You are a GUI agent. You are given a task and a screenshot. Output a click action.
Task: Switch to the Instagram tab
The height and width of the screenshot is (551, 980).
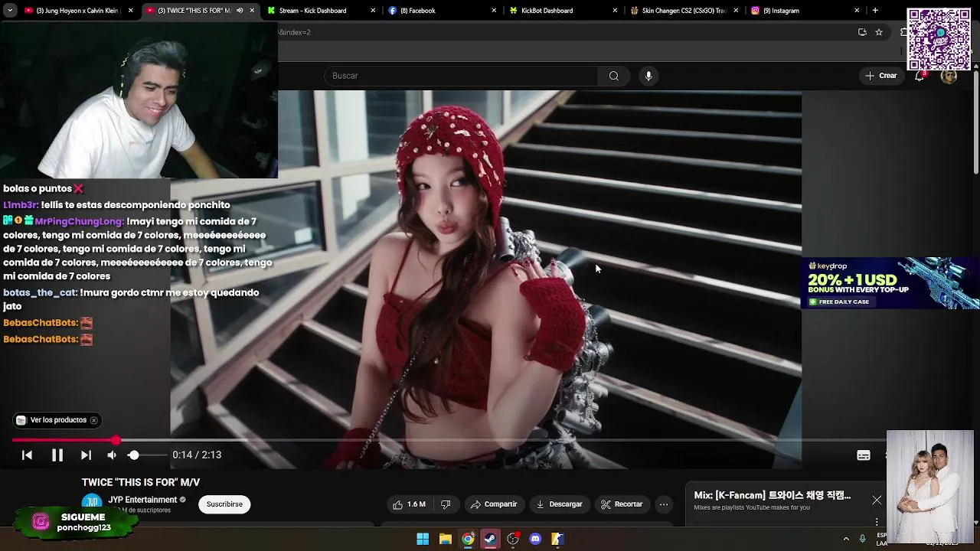pyautogui.click(x=804, y=11)
